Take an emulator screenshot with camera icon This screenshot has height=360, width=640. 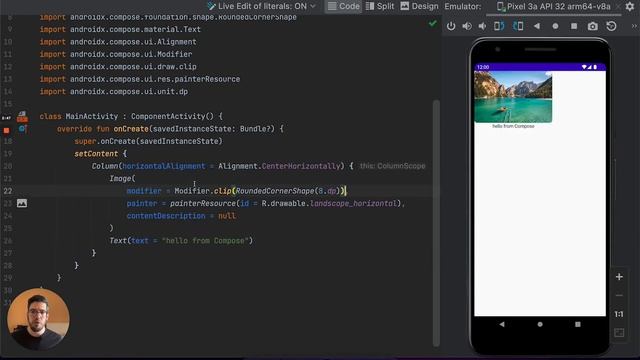593,26
